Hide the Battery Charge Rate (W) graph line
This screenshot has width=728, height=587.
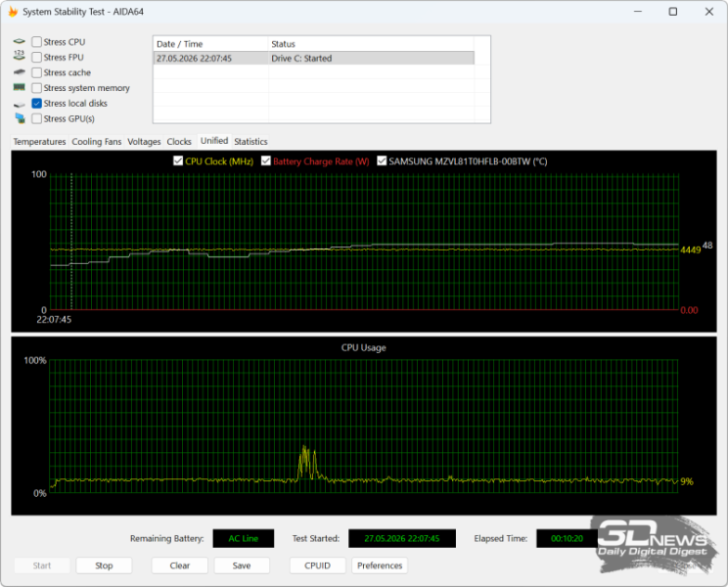point(265,161)
